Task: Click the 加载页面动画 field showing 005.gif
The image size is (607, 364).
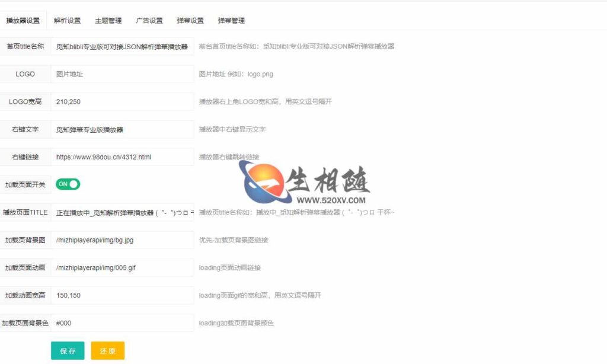Action: [122, 267]
